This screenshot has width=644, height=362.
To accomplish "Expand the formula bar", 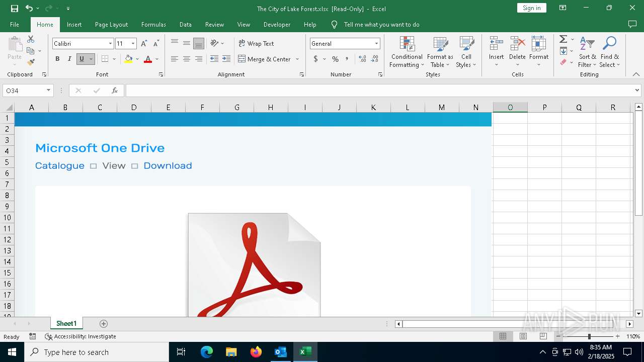I will (637, 90).
